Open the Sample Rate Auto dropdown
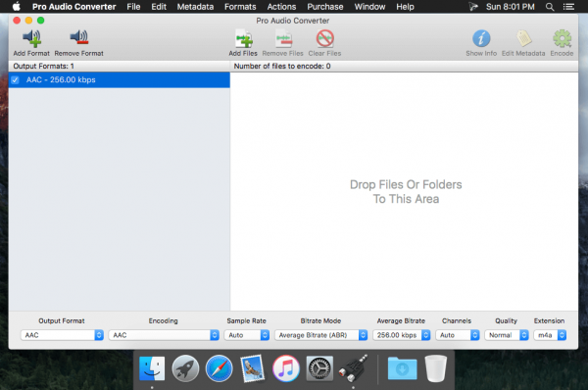Viewport: 588px width, 390px height. (x=247, y=335)
